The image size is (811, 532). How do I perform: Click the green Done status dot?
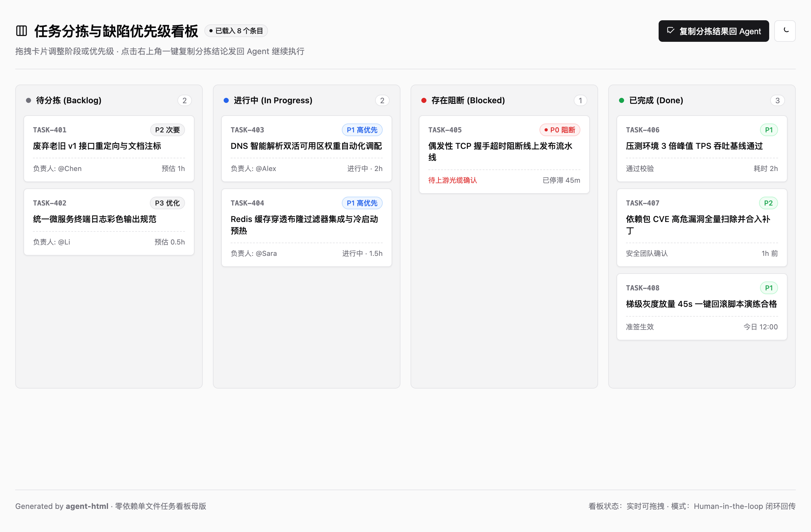click(622, 100)
